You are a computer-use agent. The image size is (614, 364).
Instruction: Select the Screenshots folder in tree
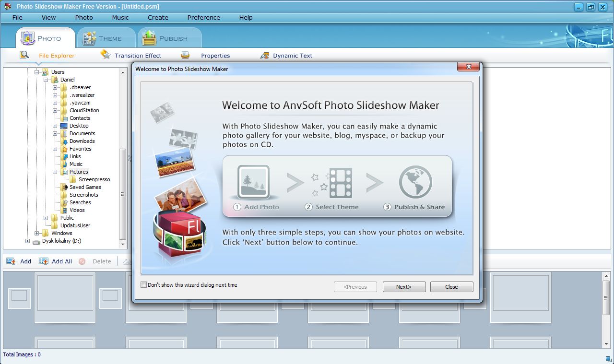84,195
